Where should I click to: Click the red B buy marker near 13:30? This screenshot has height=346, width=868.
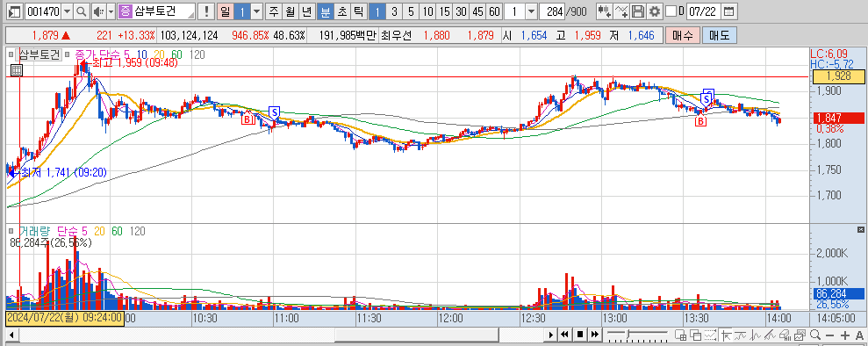[x=701, y=121]
